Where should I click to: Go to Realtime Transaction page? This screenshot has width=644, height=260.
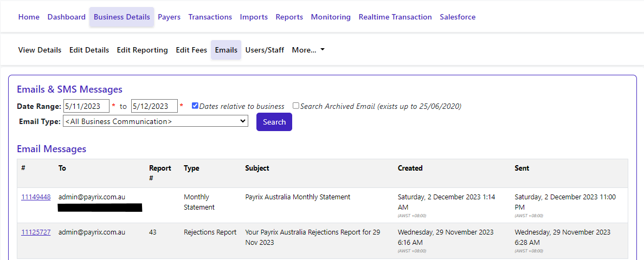[x=395, y=17]
